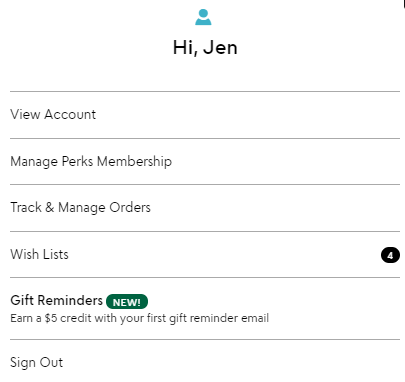Click the word 'Orders' in the tracking row
The height and width of the screenshot is (382, 405).
click(130, 207)
